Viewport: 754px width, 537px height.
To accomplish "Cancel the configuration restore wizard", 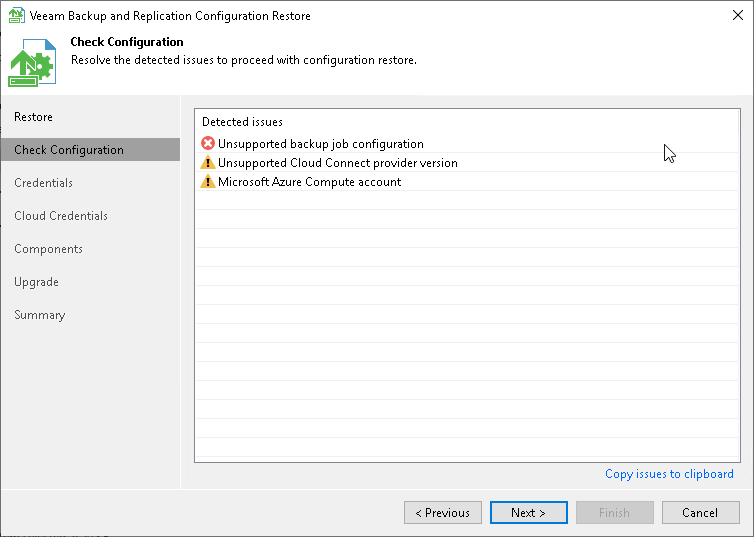I will tap(700, 512).
